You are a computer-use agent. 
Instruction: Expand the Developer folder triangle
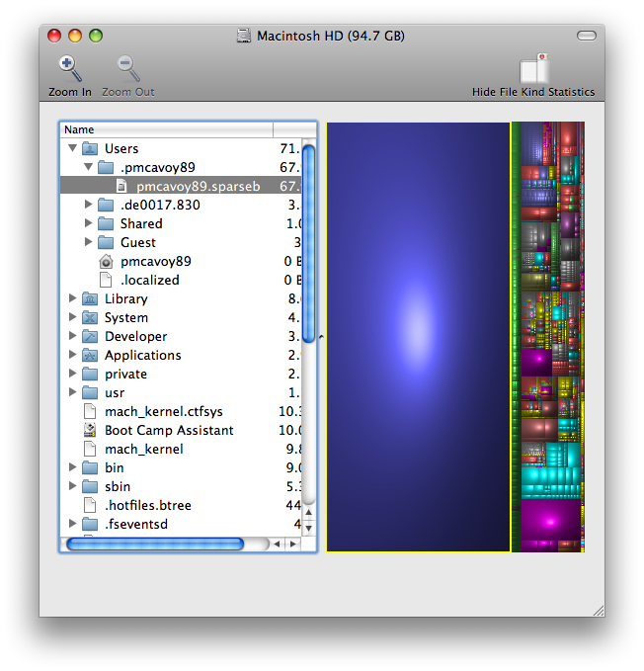[73, 336]
